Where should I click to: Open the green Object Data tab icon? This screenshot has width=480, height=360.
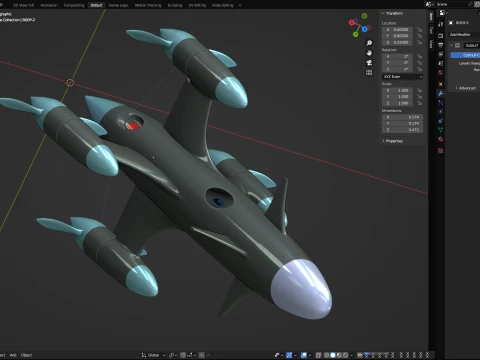click(441, 130)
